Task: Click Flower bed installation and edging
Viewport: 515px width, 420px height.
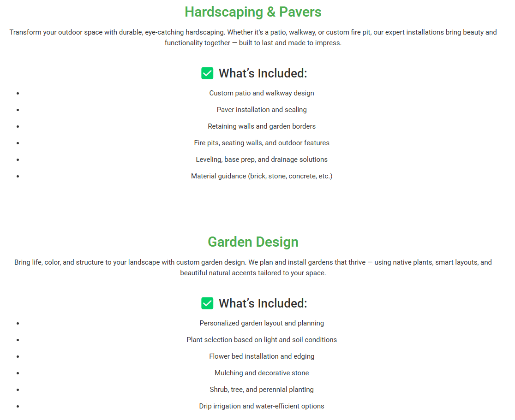Action: (x=262, y=356)
